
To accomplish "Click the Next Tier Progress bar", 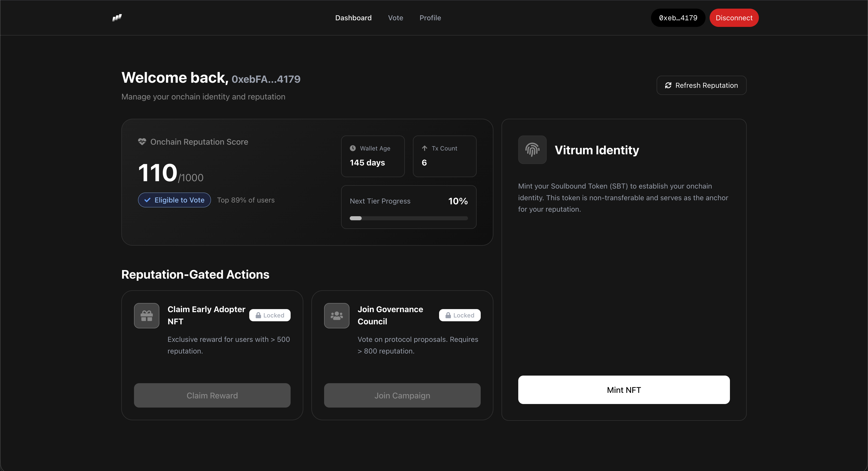I will (x=408, y=218).
